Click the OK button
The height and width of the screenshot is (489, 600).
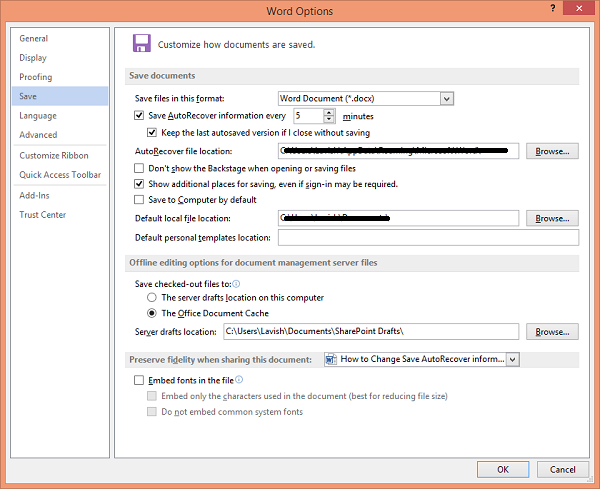point(503,469)
